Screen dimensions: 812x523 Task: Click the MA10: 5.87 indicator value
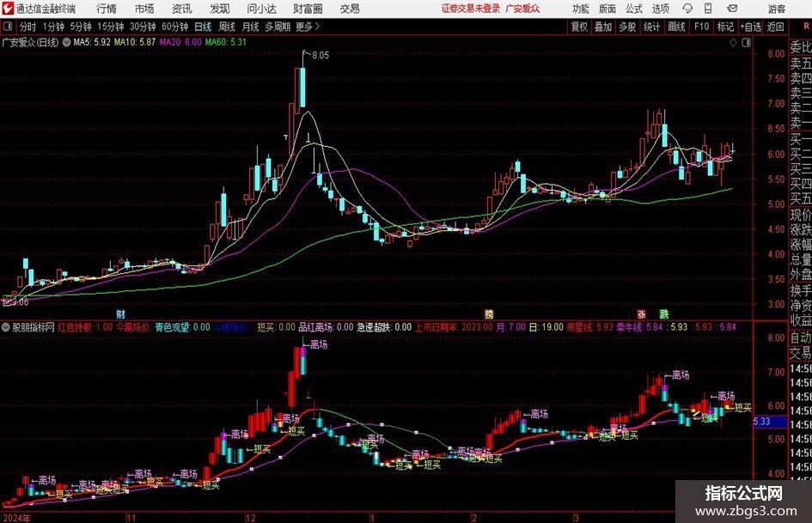[x=135, y=42]
